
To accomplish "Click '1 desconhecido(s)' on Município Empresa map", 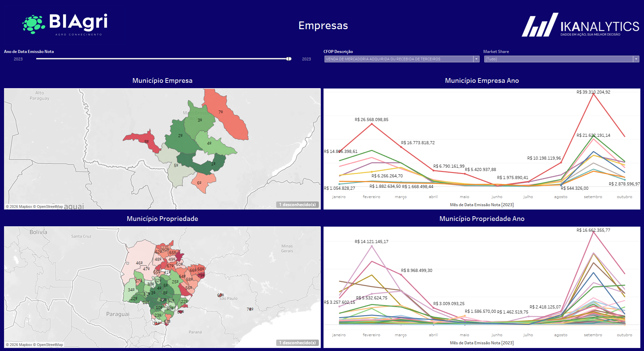I will click(x=297, y=204).
